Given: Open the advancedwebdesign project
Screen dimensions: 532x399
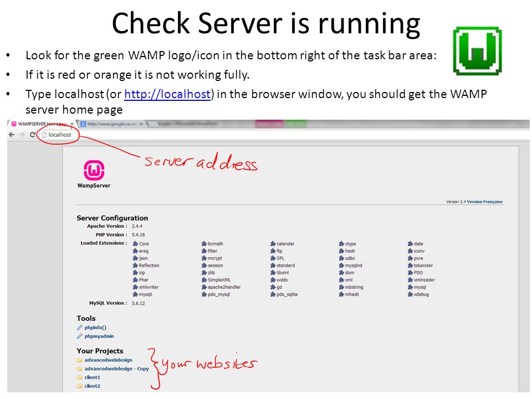Looking at the screenshot, I should pos(108,360).
